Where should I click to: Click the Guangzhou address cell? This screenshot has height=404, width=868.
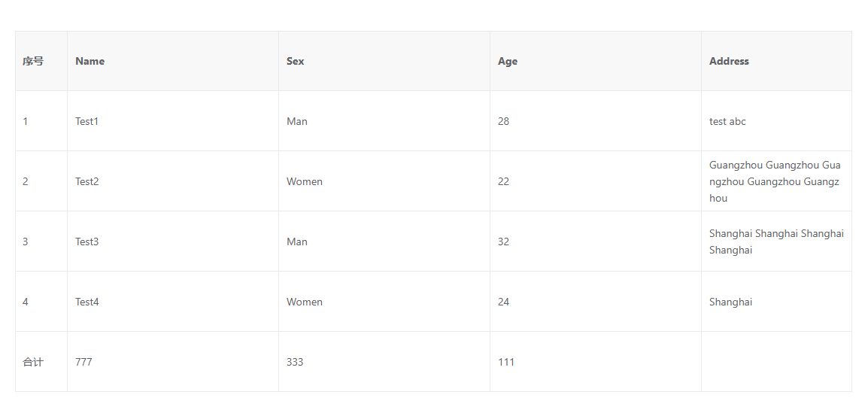click(x=775, y=181)
